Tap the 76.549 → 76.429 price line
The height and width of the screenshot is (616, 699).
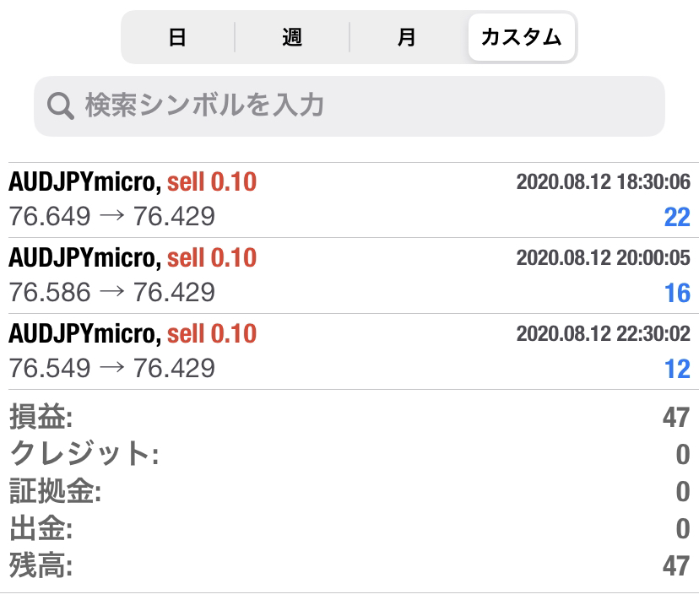111,369
